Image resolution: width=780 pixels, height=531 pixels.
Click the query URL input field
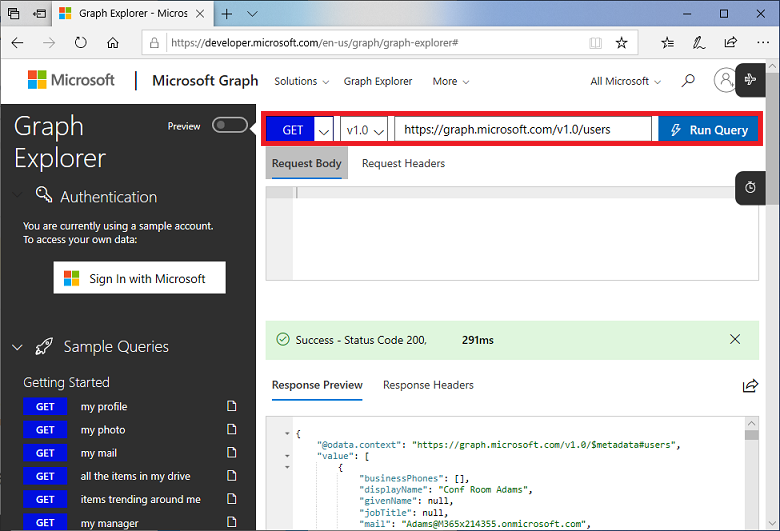(x=523, y=130)
